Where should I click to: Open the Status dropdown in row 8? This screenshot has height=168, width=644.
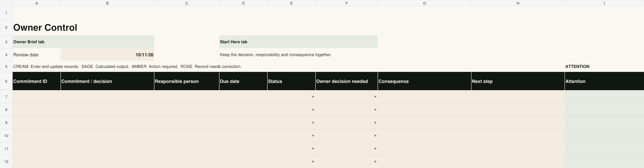313,110
